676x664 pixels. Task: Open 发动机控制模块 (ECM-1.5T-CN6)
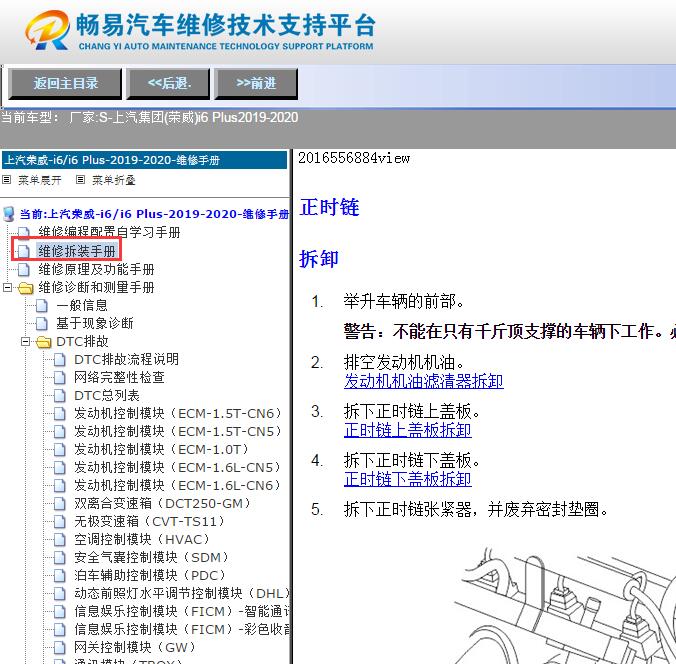178,413
